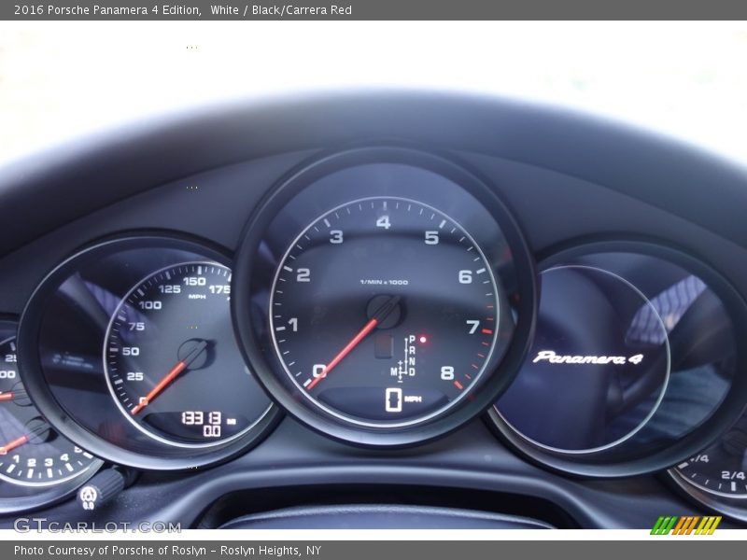Click the MPH unit label under 150
The width and height of the screenshot is (747, 560).
pyautogui.click(x=197, y=297)
